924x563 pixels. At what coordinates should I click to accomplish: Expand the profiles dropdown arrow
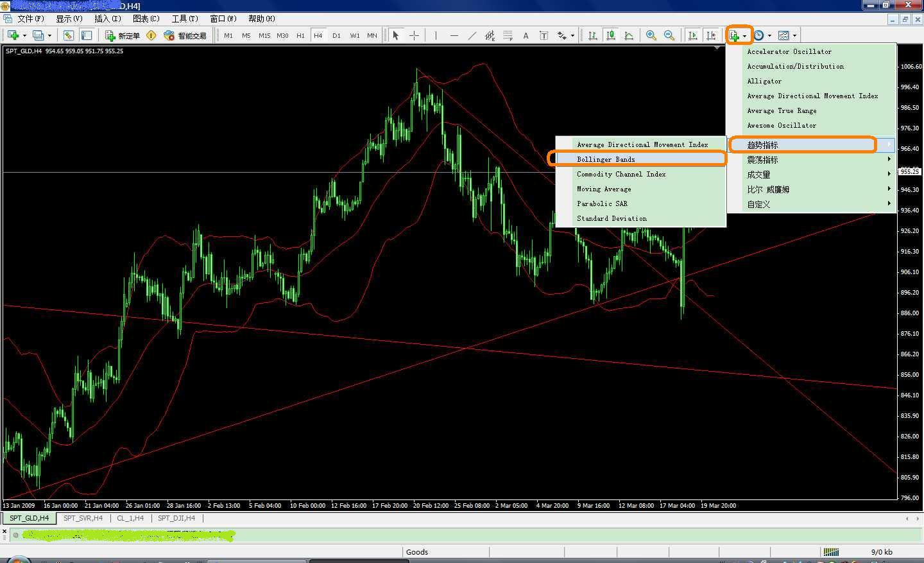click(x=49, y=35)
